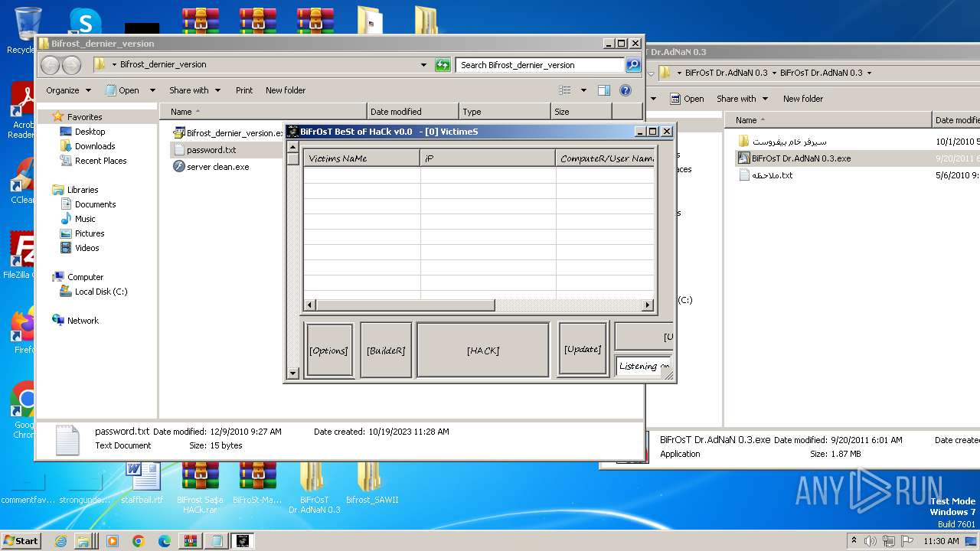Select BiFrOsT Dr.AdNaN 0.3.exe in back explorer
980x551 pixels.
[801, 158]
